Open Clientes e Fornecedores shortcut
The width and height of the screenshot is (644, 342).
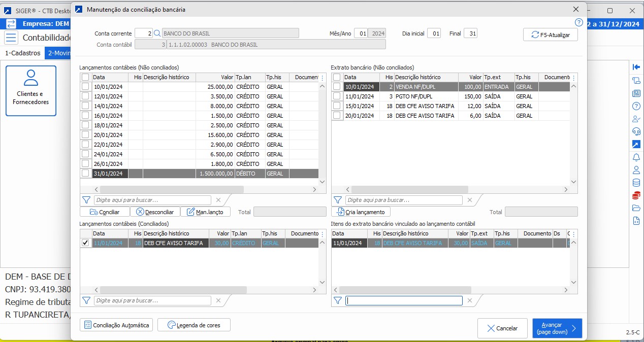[31, 90]
